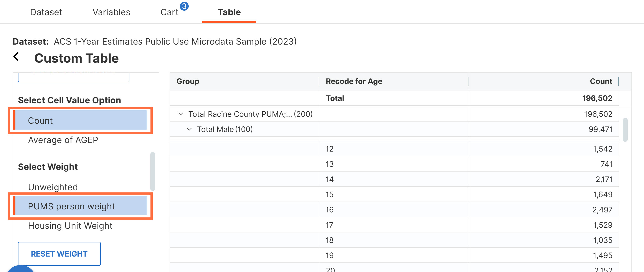Open the Cart badge showing 3 items
The width and height of the screenshot is (644, 272).
coord(184,6)
